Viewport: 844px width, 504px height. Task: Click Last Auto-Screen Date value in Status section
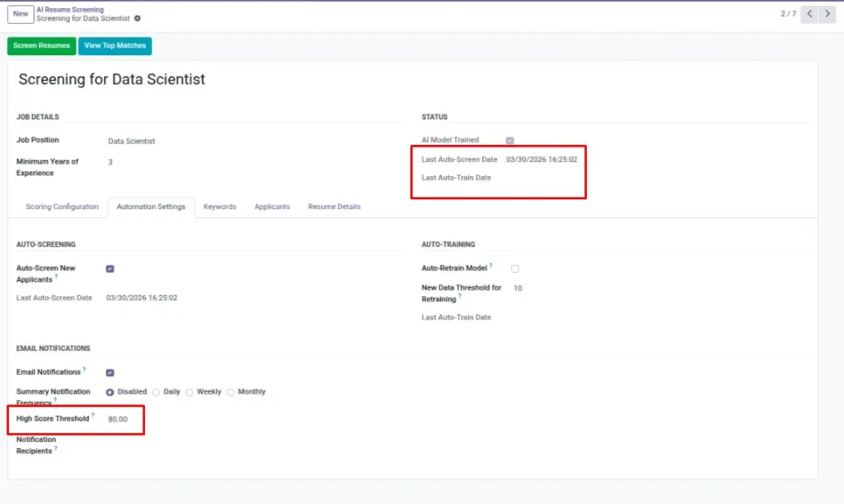tap(542, 159)
